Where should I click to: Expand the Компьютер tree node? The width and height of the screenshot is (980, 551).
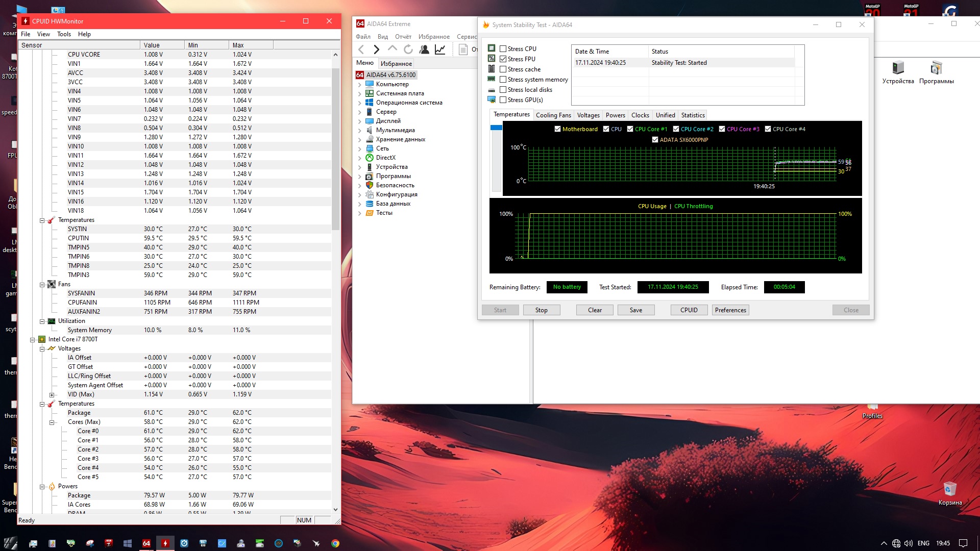[359, 85]
